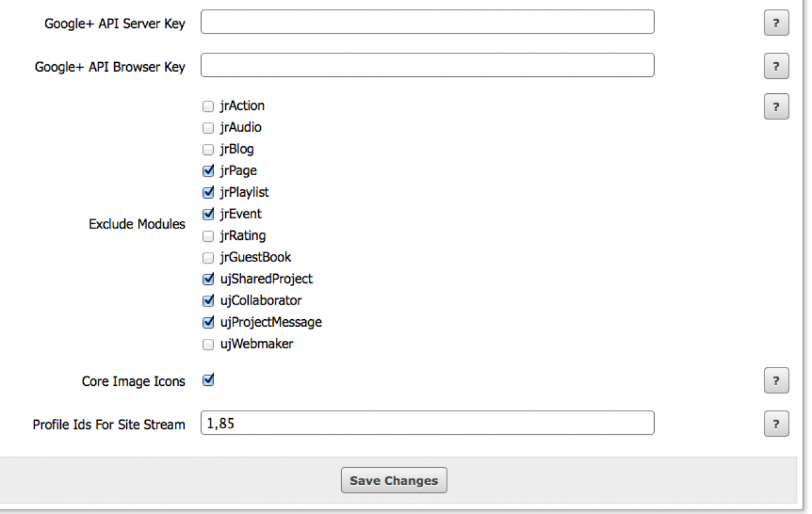Toggle the Core Image Icons checkbox
Image resolution: width=812 pixels, height=514 pixels.
(208, 380)
